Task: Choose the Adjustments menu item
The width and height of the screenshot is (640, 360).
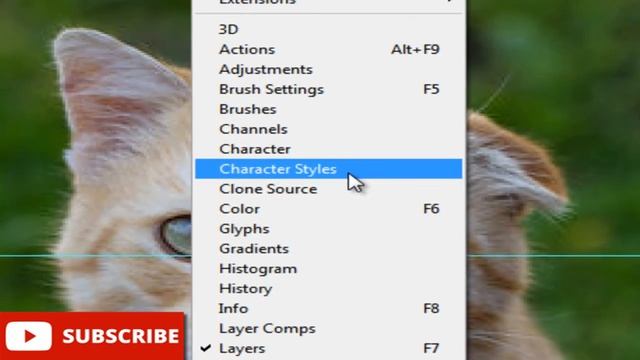Action: click(x=329, y=69)
